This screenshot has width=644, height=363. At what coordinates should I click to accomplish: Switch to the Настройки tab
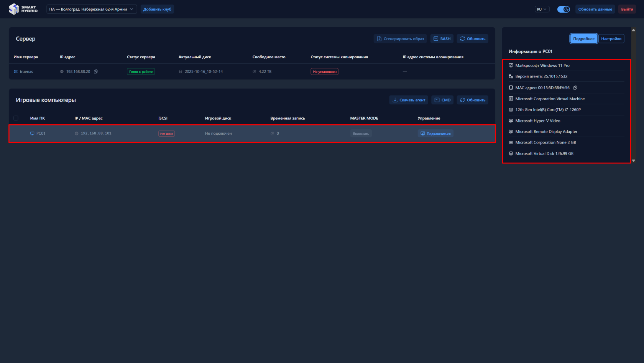611,39
